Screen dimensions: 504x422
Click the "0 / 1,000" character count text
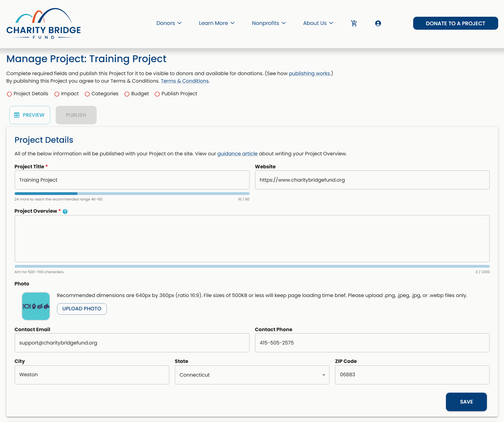(482, 272)
